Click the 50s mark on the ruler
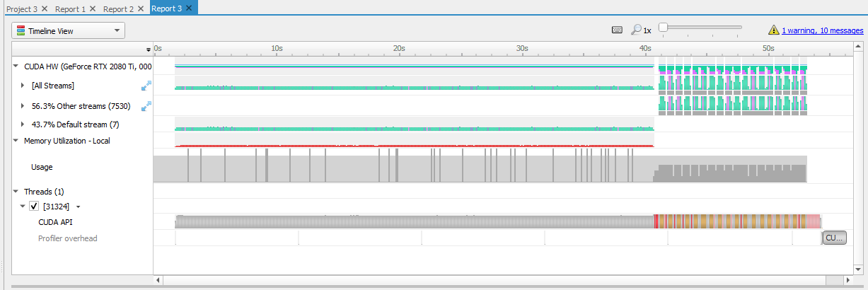Image resolution: width=868 pixels, height=290 pixels. pyautogui.click(x=768, y=47)
